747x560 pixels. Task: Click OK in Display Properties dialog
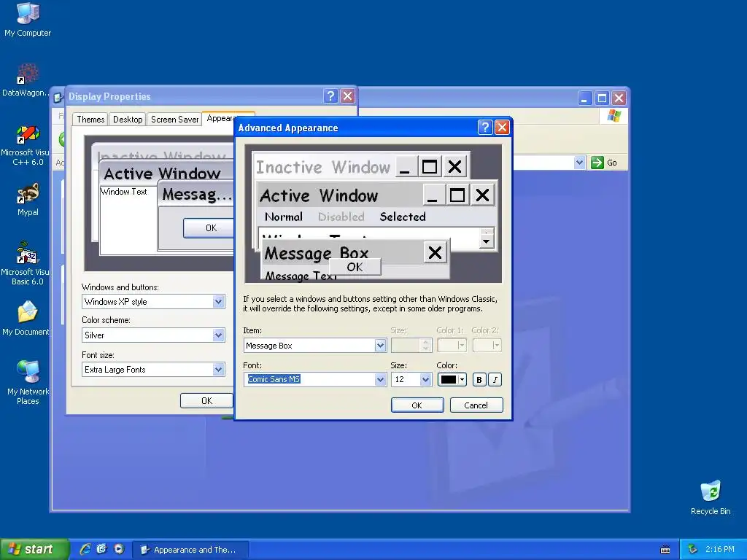click(x=206, y=400)
